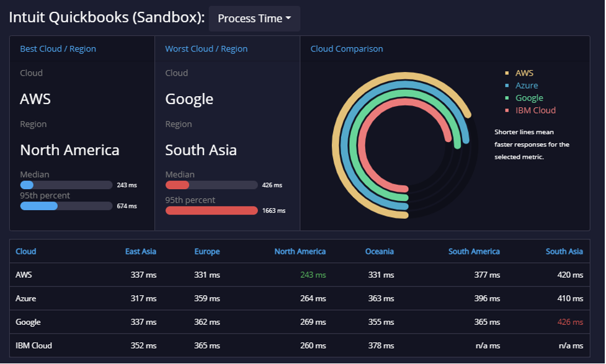This screenshot has width=606, height=364.
Task: Click the Worst Cloud / Region heading
Action: pyautogui.click(x=207, y=49)
